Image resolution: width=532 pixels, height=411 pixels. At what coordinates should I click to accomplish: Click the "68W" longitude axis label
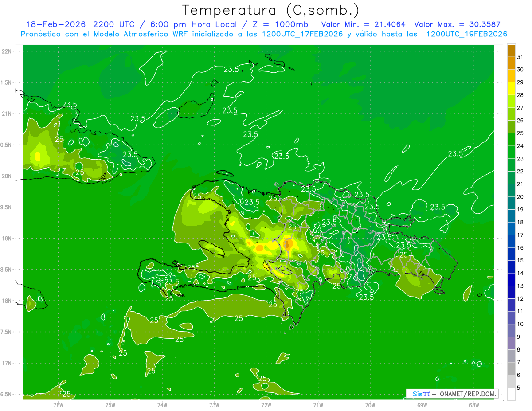[473, 405]
